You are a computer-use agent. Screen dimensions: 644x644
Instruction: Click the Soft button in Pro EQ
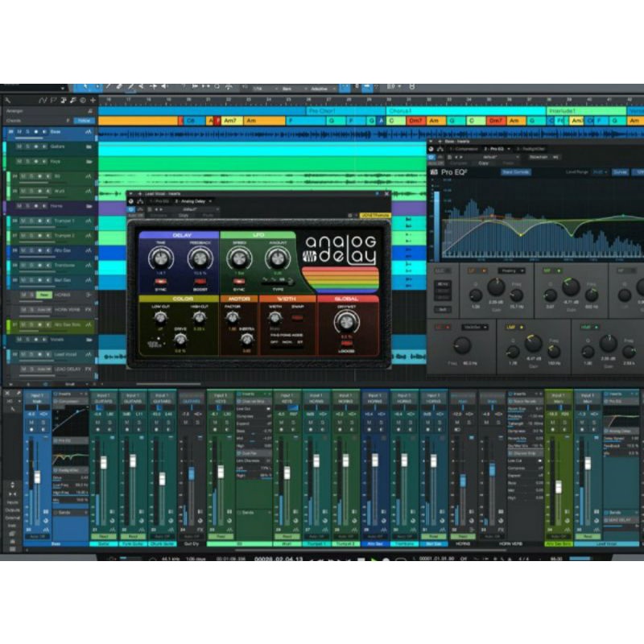click(443, 309)
